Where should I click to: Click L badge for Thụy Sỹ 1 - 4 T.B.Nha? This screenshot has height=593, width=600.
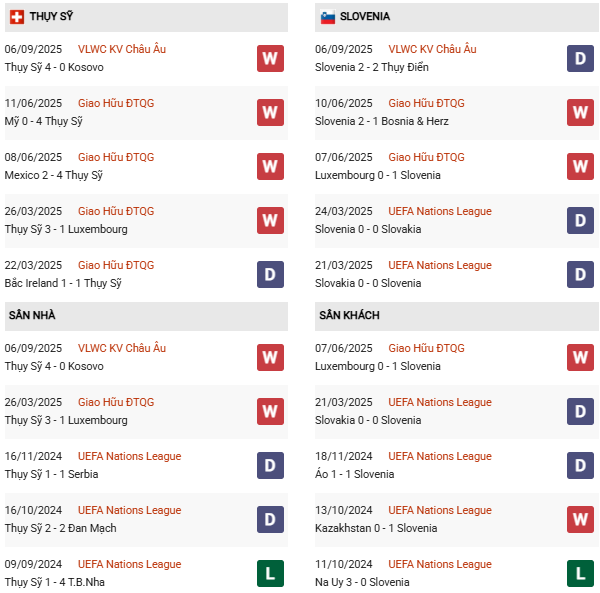pyautogui.click(x=270, y=573)
